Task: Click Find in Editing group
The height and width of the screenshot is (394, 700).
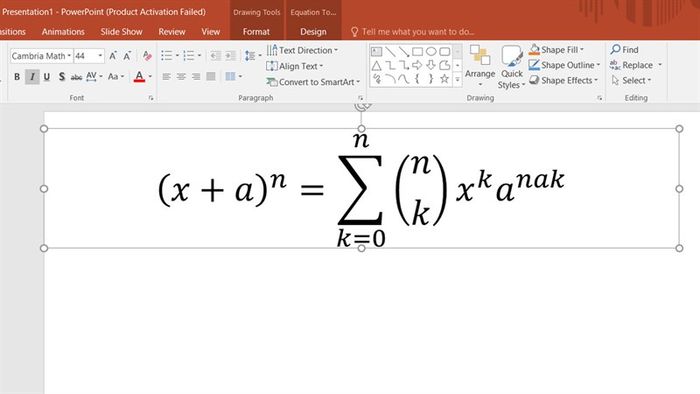Action: point(625,50)
